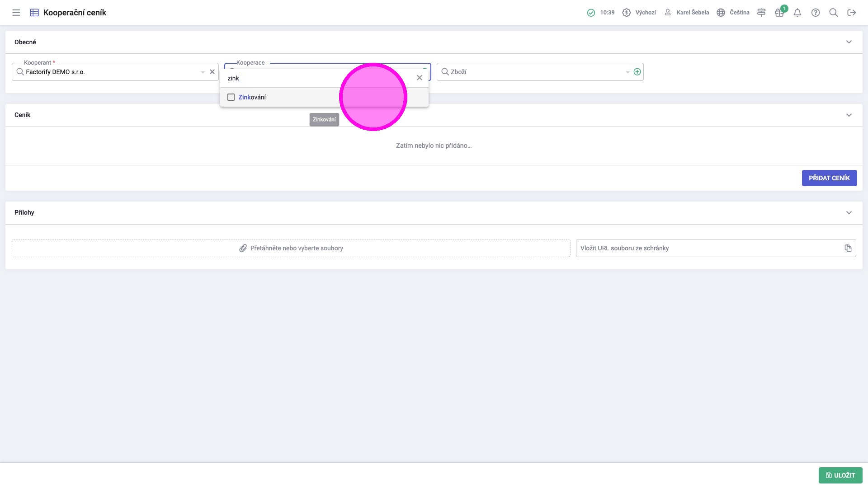Viewport: 868px width, 488px height.
Task: Open the Kooperant dropdown arrow
Action: coord(203,72)
